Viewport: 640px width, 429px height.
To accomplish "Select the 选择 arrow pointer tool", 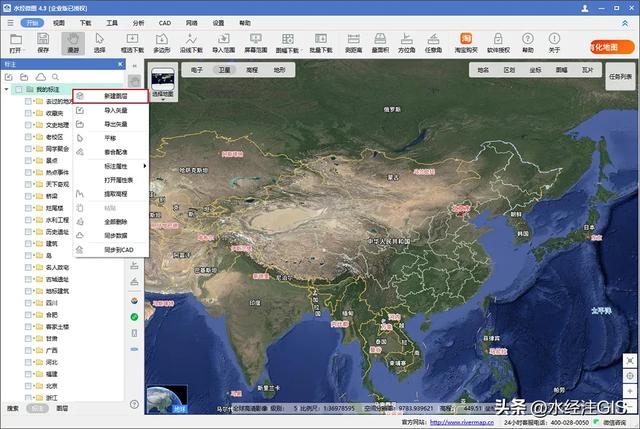I will [x=100, y=39].
